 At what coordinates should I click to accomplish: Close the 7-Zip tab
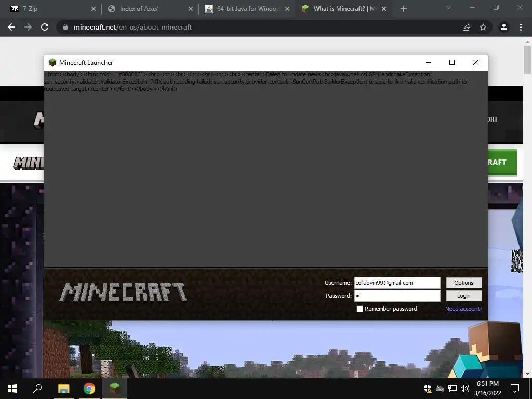pos(94,9)
